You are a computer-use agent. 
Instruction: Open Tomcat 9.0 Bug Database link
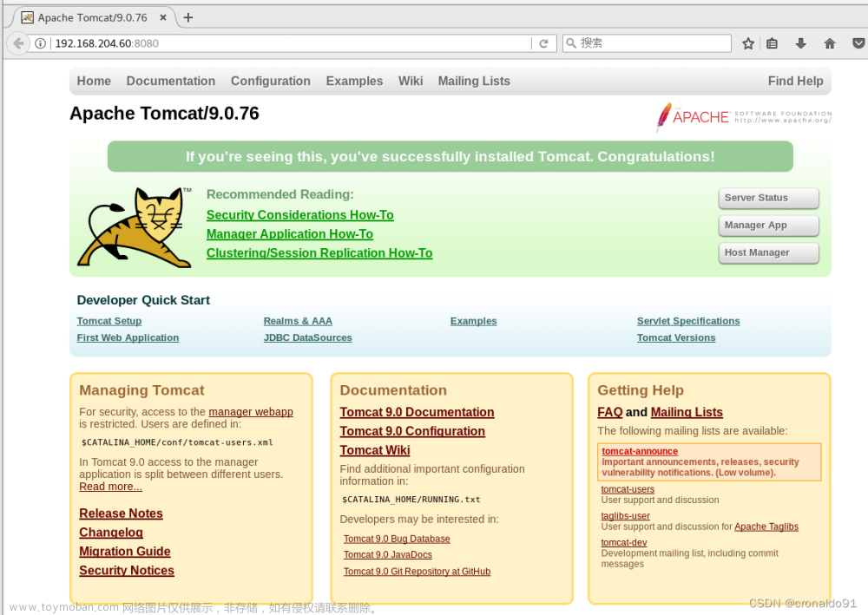click(397, 540)
